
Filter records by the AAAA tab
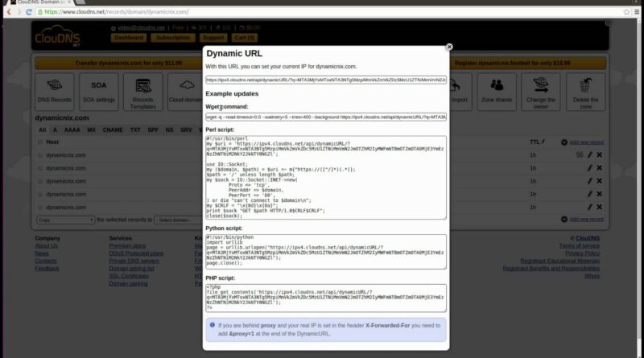pyautogui.click(x=72, y=130)
